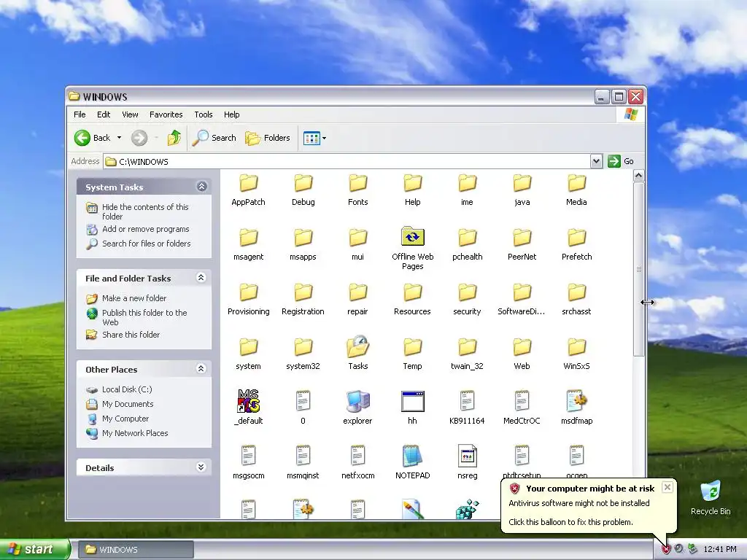Image resolution: width=747 pixels, height=560 pixels.
Task: Click the taskbar clock showing 12:41 PM
Action: (x=720, y=549)
